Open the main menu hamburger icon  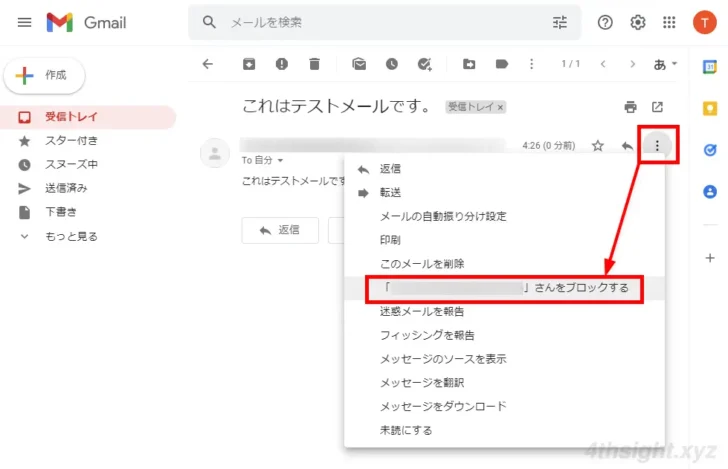(24, 22)
